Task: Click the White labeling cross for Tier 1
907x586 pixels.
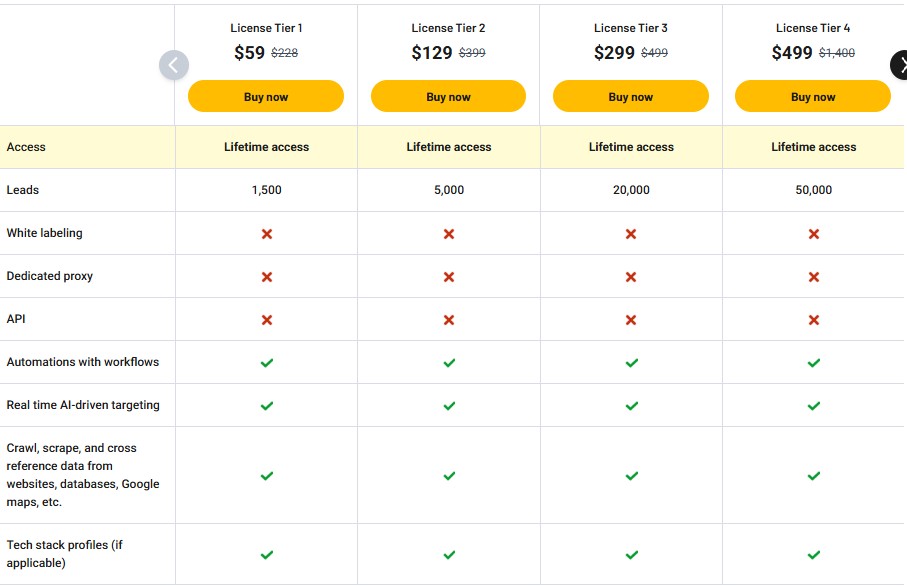Action: pos(267,234)
